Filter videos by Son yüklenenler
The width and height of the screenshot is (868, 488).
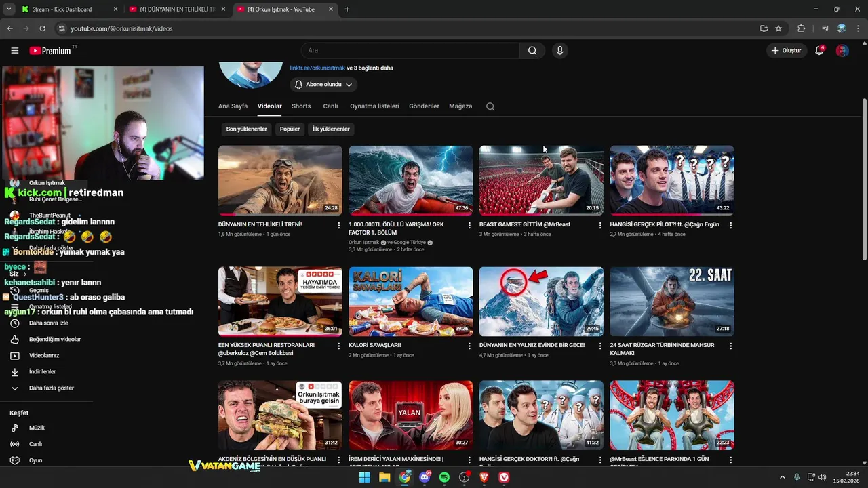247,129
